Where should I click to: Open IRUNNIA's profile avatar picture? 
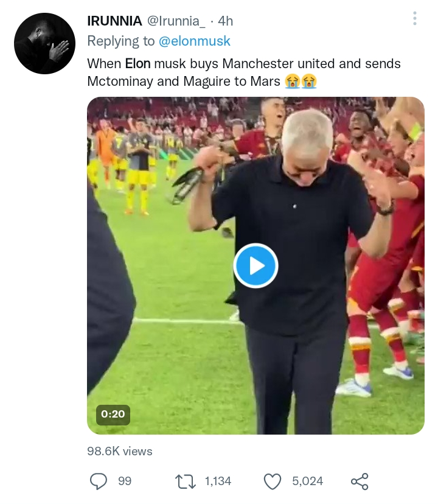(x=44, y=43)
